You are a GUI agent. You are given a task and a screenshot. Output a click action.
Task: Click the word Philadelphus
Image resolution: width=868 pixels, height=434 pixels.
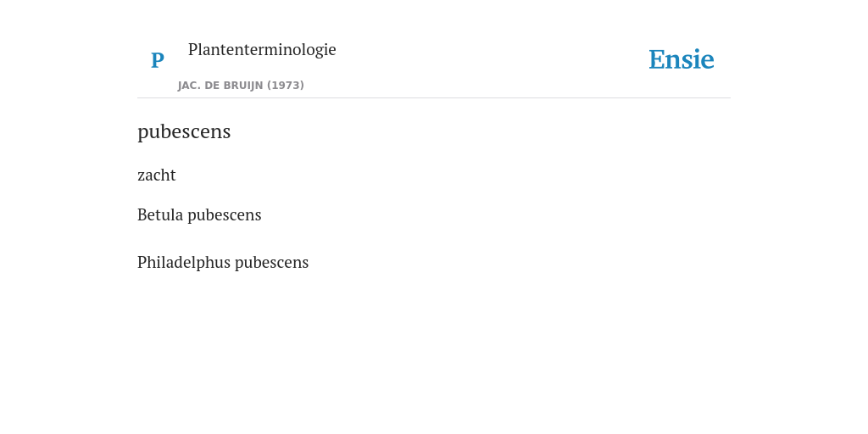184,263
